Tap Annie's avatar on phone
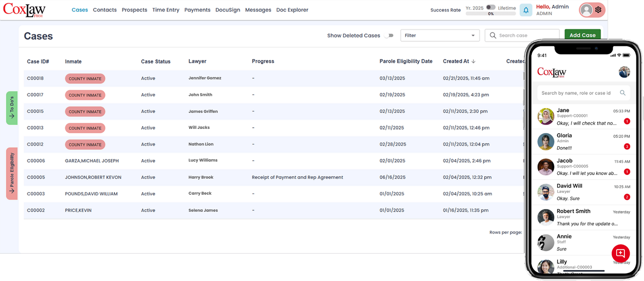644x281 pixels. point(546,242)
